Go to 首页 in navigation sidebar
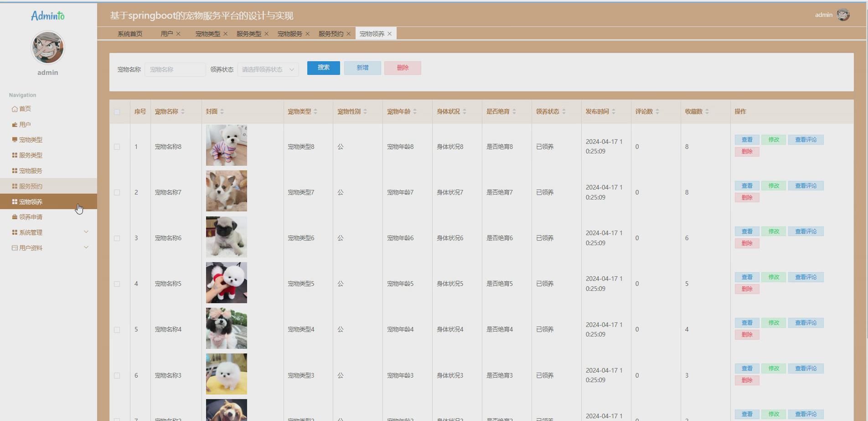868x421 pixels. click(48, 109)
